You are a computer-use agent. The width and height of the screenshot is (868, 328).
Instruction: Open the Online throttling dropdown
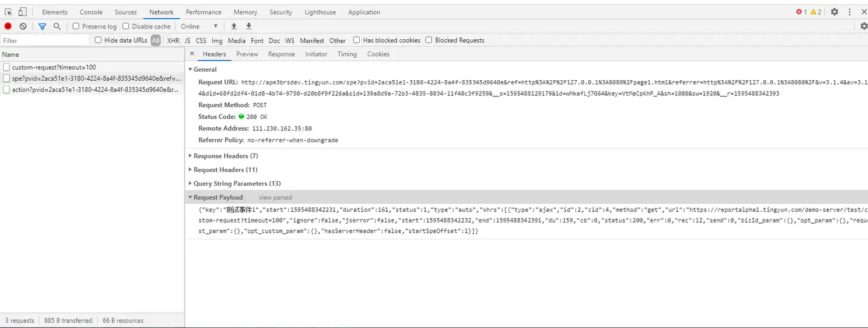coord(199,27)
